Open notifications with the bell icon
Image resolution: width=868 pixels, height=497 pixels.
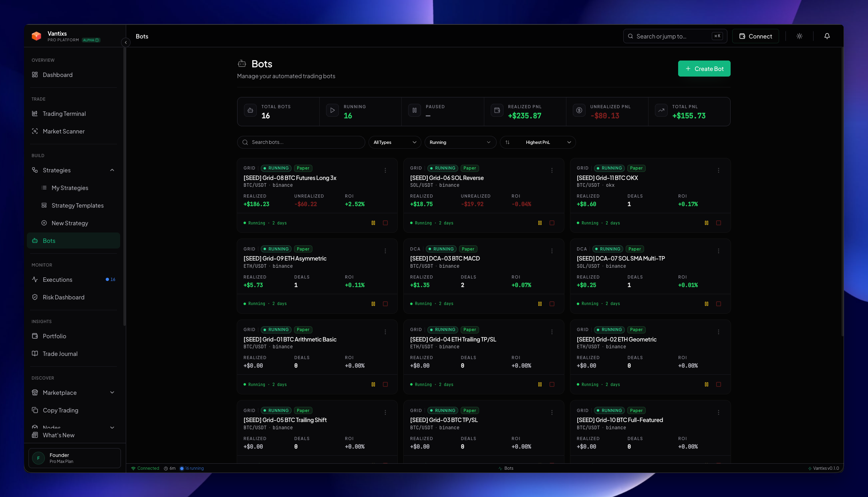pyautogui.click(x=827, y=36)
